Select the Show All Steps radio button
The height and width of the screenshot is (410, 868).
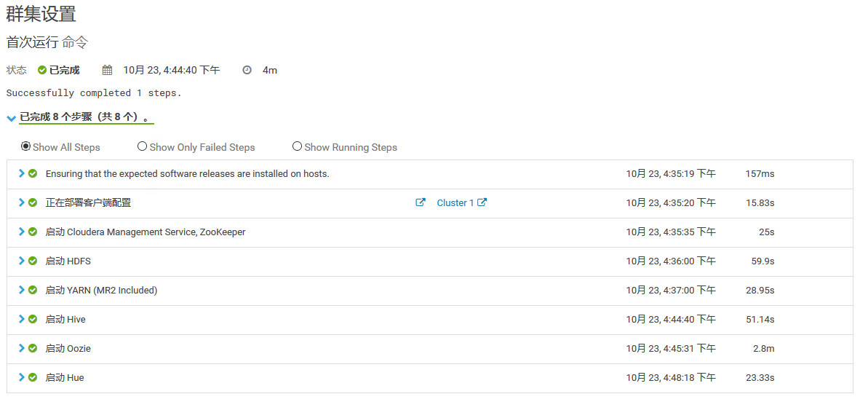click(x=25, y=146)
